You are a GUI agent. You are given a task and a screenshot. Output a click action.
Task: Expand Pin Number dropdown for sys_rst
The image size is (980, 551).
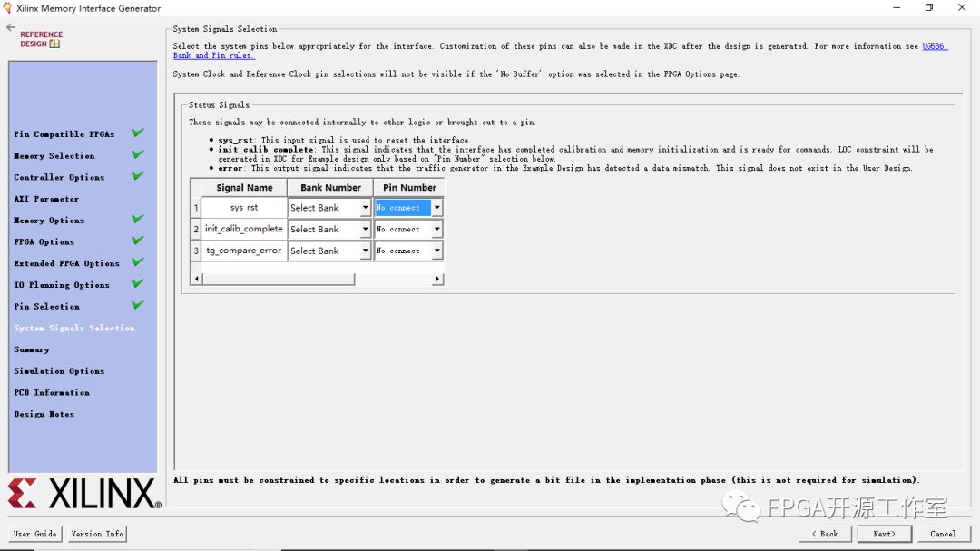436,208
